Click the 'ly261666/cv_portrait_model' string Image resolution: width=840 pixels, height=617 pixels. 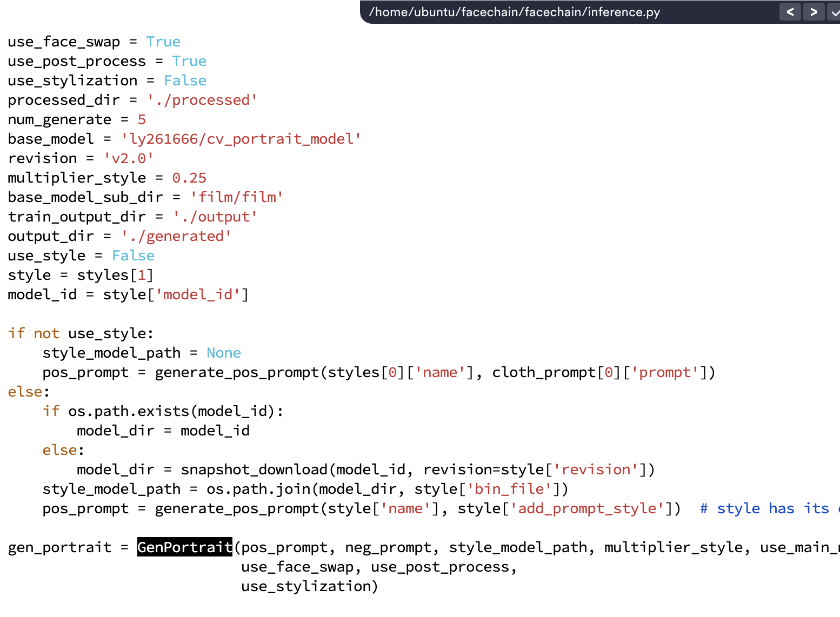tap(241, 138)
